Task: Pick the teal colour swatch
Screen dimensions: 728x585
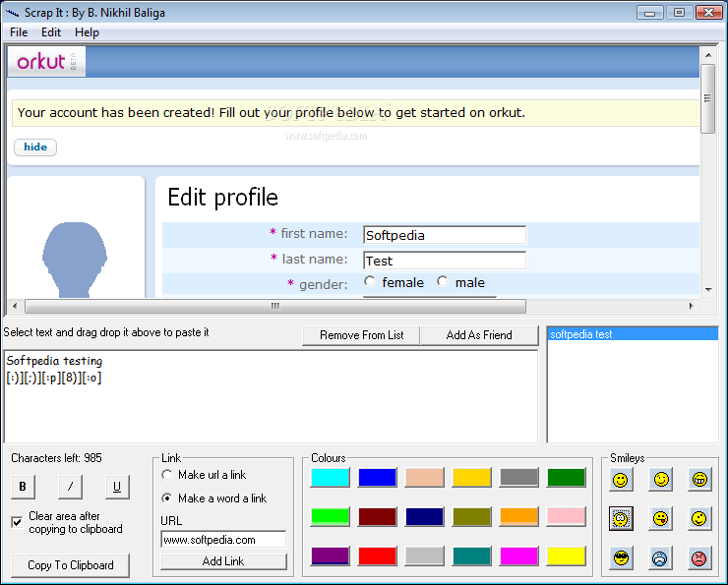Action: (x=471, y=556)
